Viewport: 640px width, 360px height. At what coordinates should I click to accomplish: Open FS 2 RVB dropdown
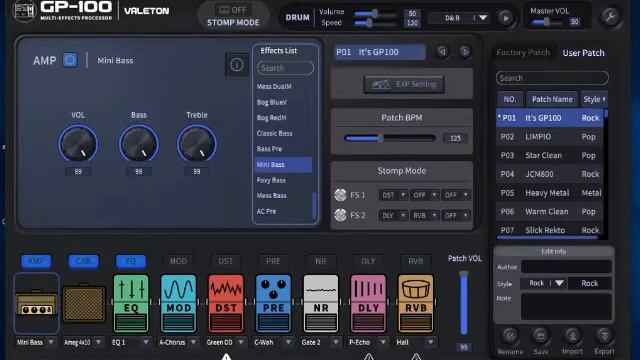tap(424, 215)
